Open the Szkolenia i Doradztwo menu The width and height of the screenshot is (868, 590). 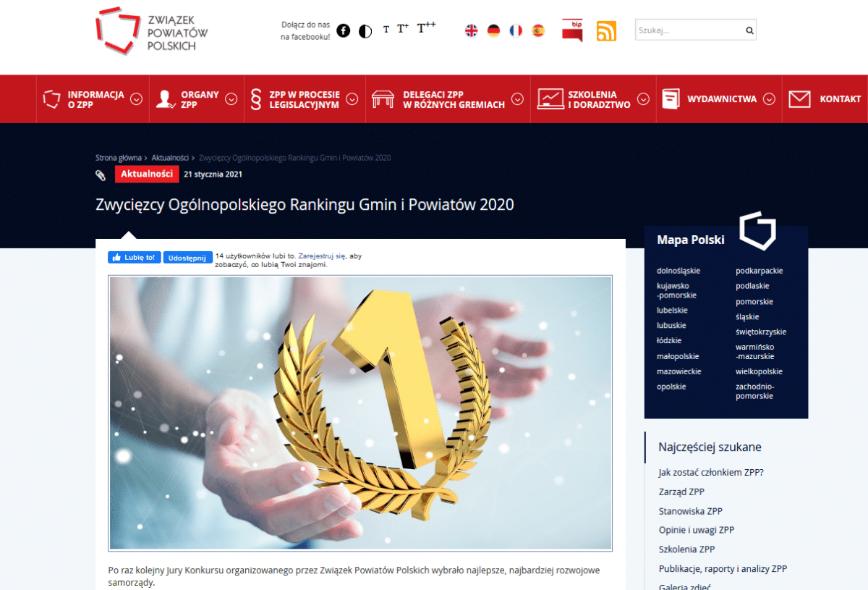(592, 99)
